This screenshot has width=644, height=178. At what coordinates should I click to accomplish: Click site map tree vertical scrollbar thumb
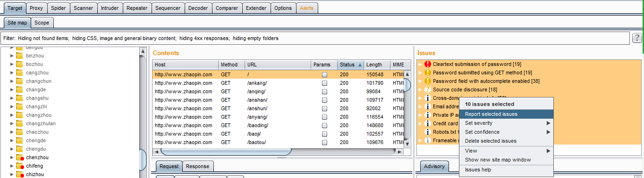pyautogui.click(x=143, y=160)
